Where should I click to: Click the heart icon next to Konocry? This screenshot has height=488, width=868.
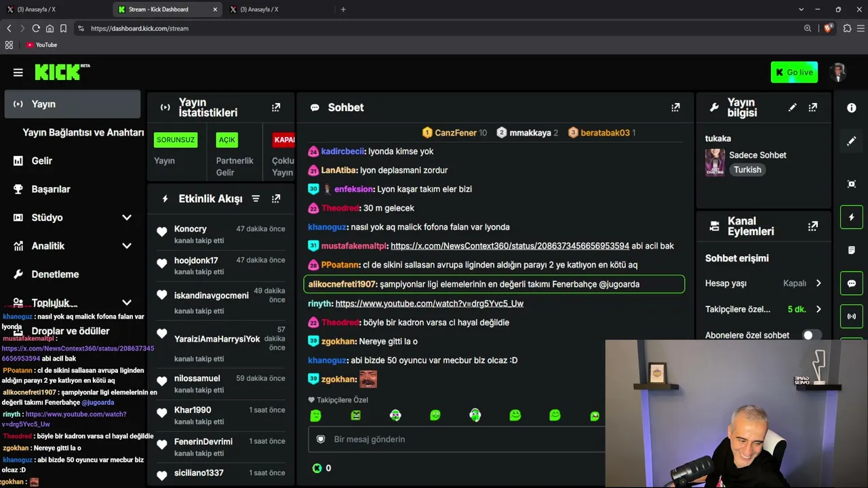[161, 232]
